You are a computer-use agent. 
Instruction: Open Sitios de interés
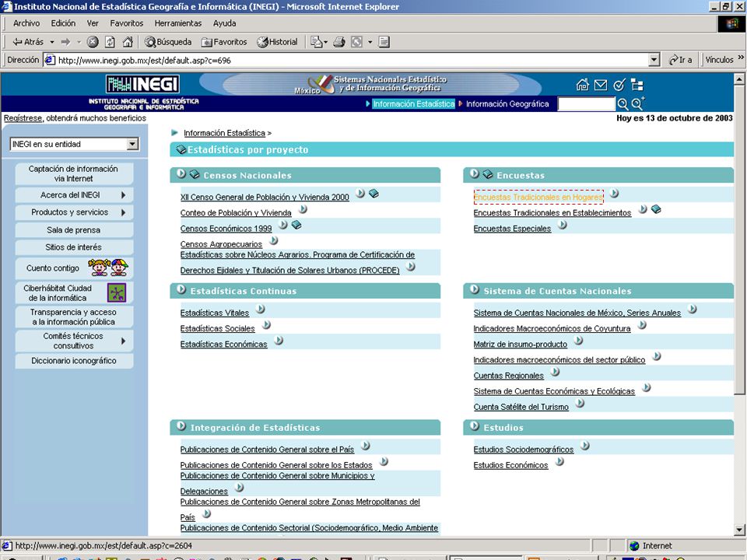(x=73, y=247)
